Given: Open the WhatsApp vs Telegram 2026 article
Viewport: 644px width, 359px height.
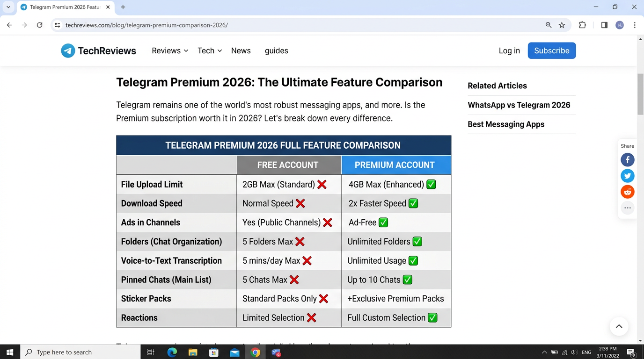Looking at the screenshot, I should pos(519,105).
